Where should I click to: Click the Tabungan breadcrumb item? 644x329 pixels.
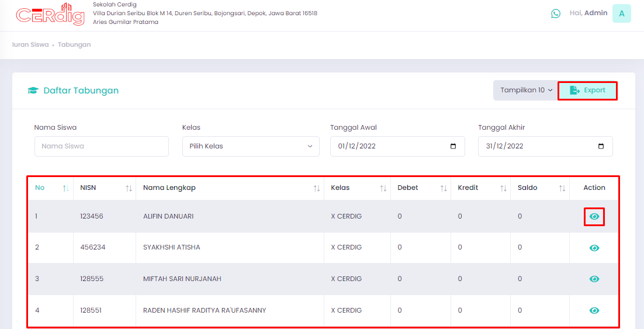[x=74, y=44]
